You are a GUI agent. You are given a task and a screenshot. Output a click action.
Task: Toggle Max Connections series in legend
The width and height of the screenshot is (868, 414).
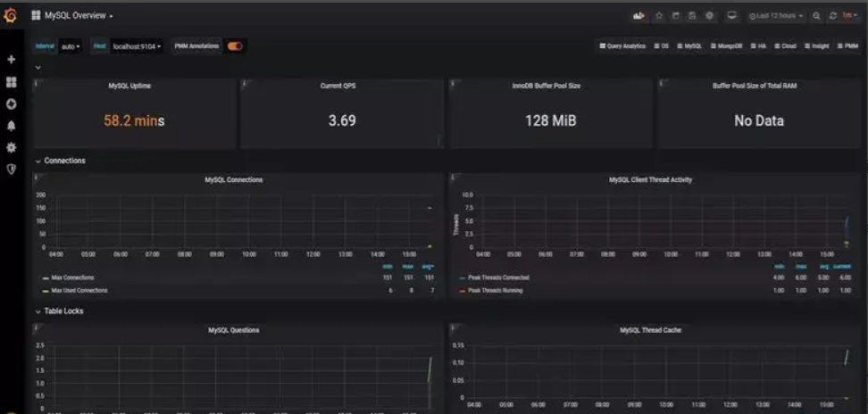coord(72,277)
